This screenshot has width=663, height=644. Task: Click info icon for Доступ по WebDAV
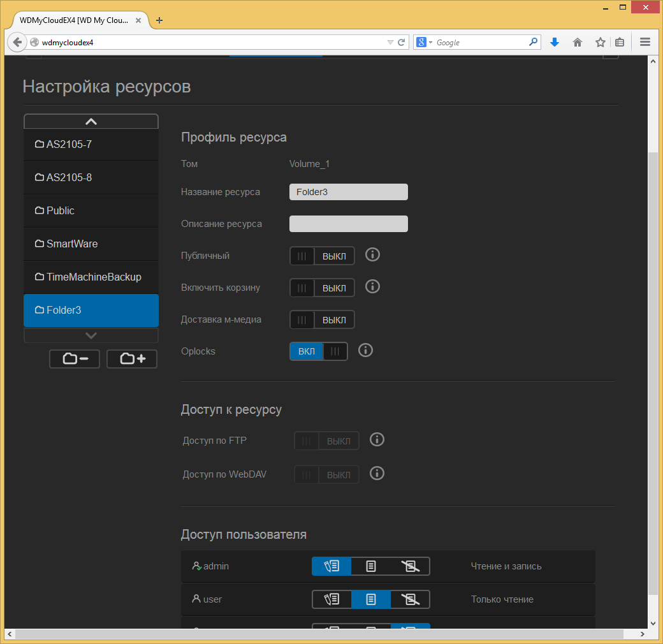(377, 472)
